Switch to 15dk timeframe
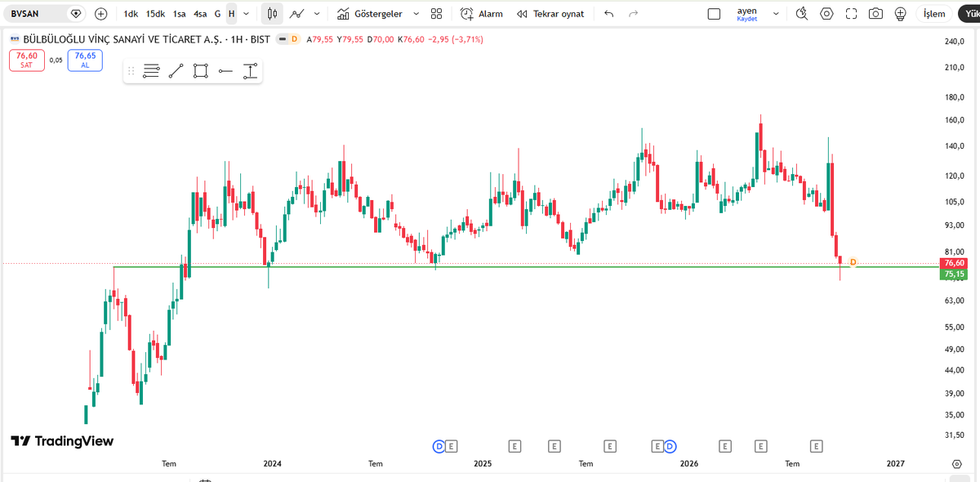The image size is (980, 482). pyautogui.click(x=155, y=14)
